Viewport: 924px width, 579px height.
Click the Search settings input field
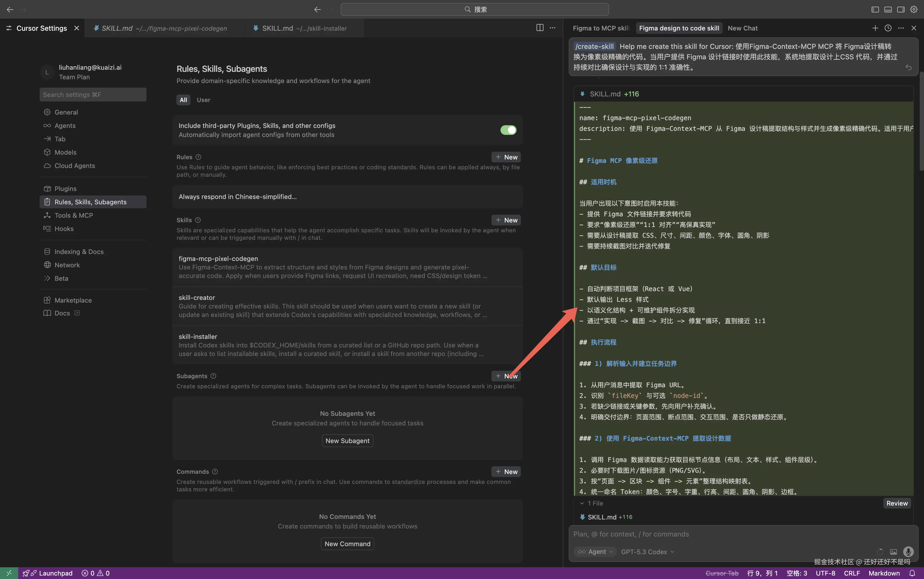(93, 95)
